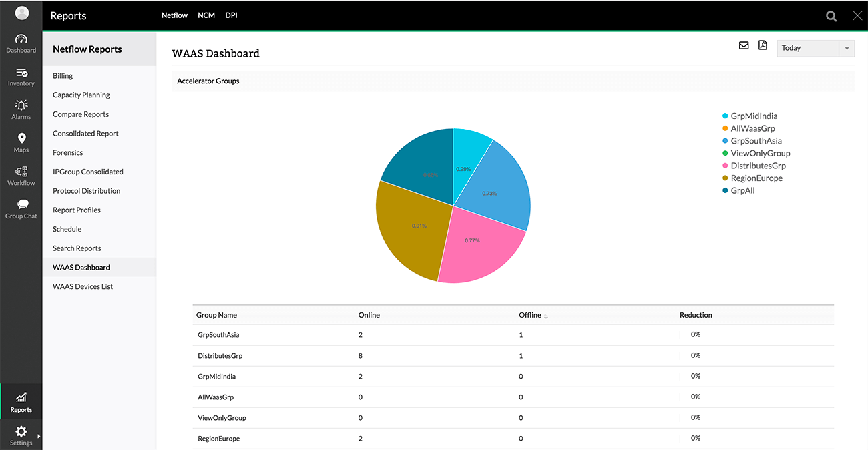Select the DistributesGrp table row name
Image resolution: width=868 pixels, height=450 pixels.
tap(220, 356)
